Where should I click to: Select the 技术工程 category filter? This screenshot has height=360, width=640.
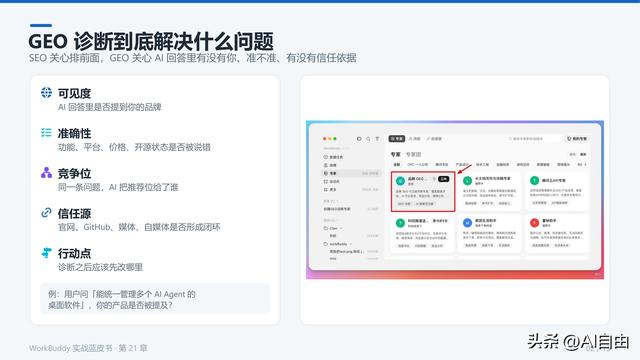(x=482, y=164)
